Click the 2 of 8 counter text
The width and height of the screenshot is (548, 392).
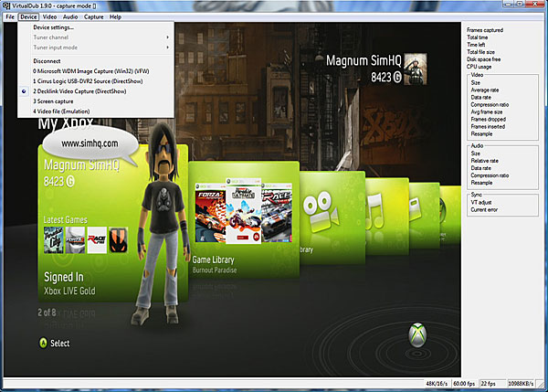point(47,313)
